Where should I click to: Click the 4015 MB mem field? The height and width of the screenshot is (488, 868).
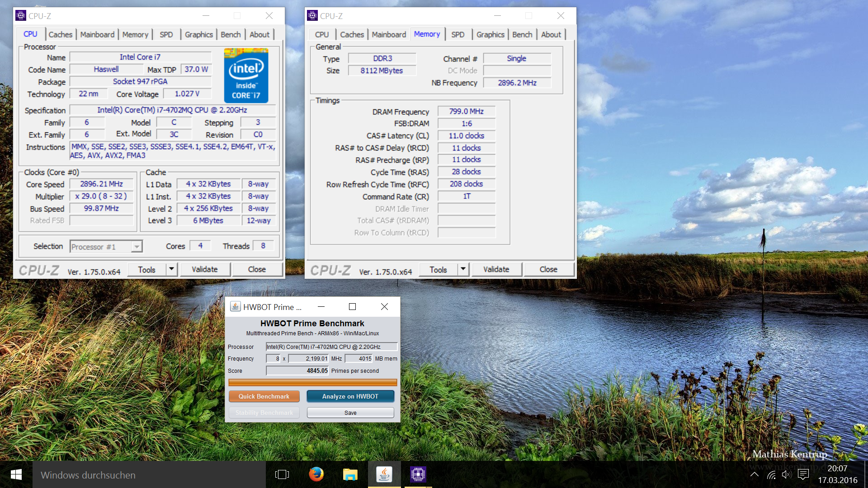(x=359, y=358)
